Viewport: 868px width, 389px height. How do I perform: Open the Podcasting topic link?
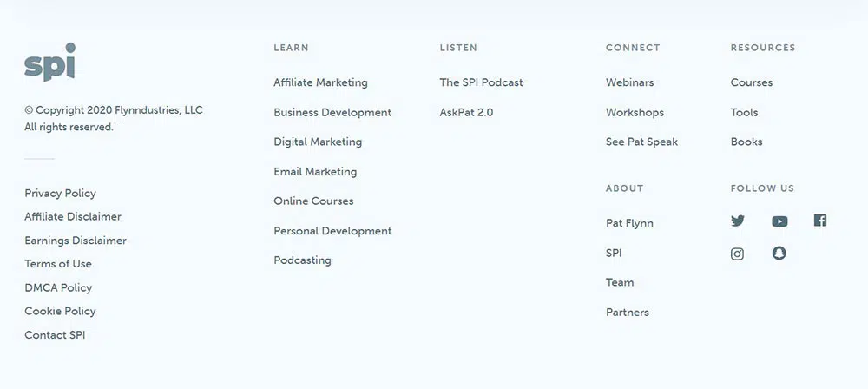(x=302, y=260)
